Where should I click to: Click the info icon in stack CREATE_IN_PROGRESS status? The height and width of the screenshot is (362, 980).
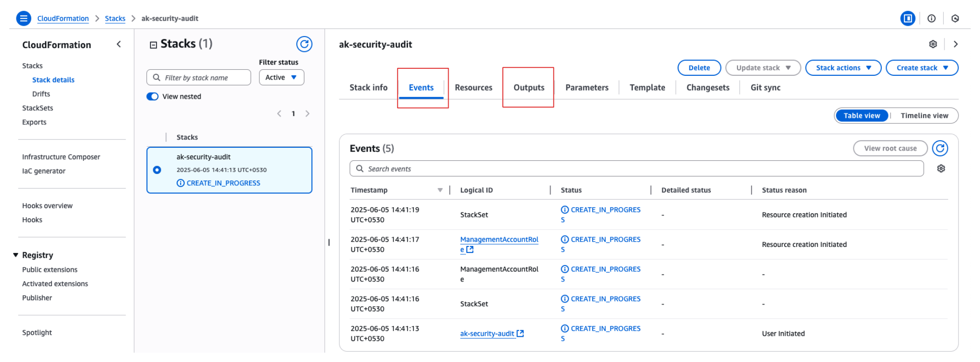tap(180, 183)
